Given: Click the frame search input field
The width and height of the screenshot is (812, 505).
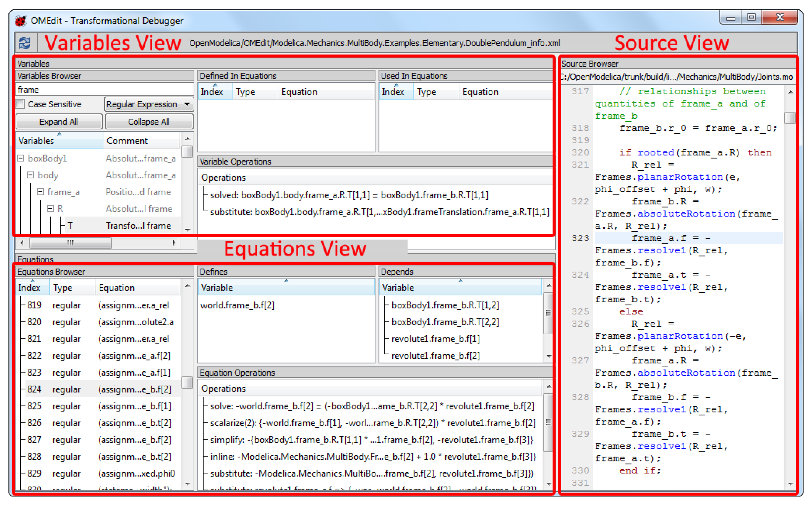Looking at the screenshot, I should [104, 89].
